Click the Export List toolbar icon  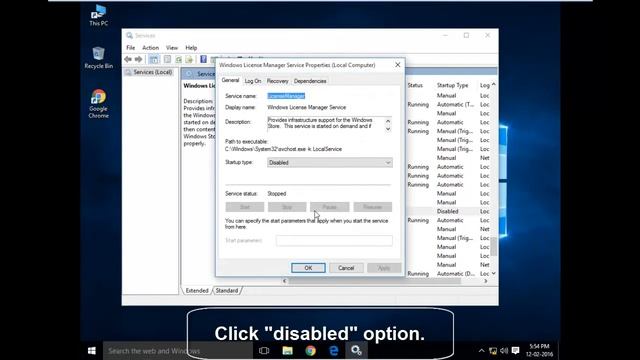[189, 60]
